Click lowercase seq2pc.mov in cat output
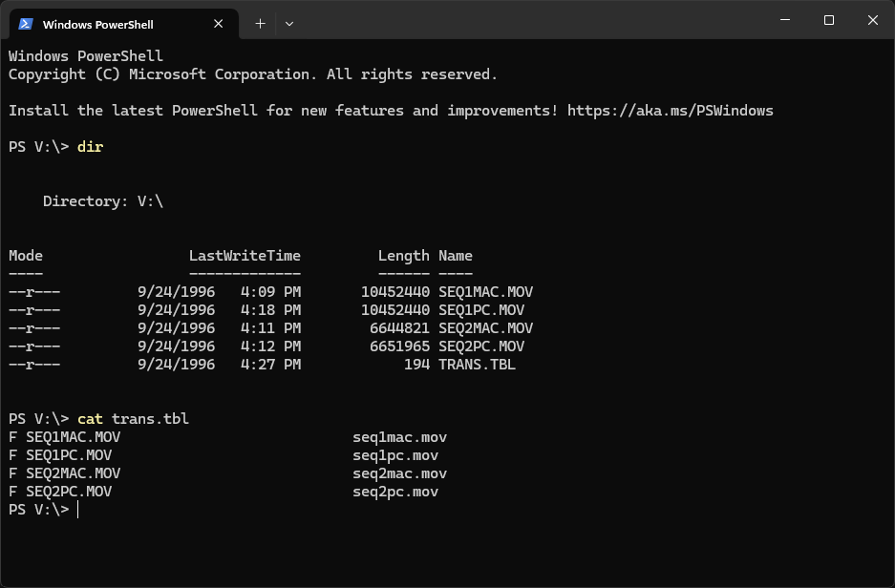Viewport: 895px width, 588px height. tap(394, 493)
